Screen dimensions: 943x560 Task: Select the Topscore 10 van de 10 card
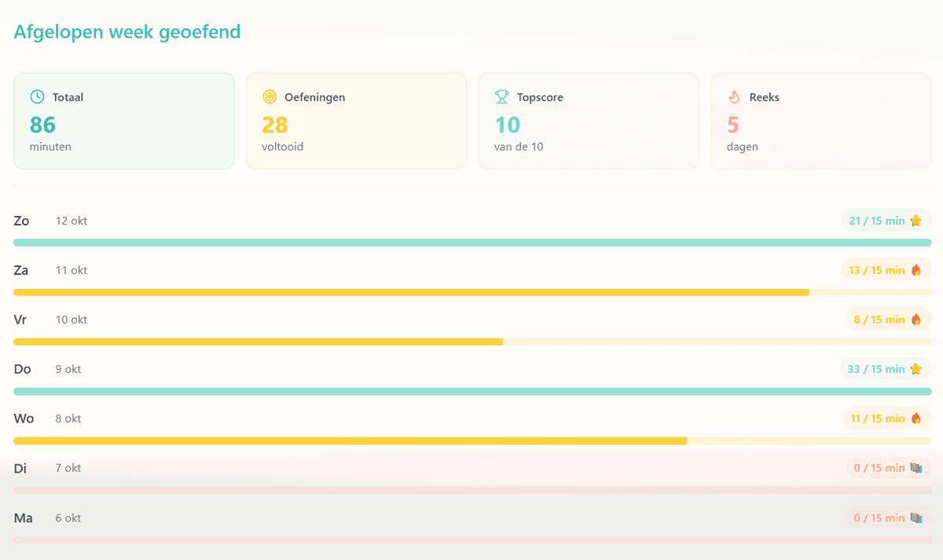tap(588, 121)
